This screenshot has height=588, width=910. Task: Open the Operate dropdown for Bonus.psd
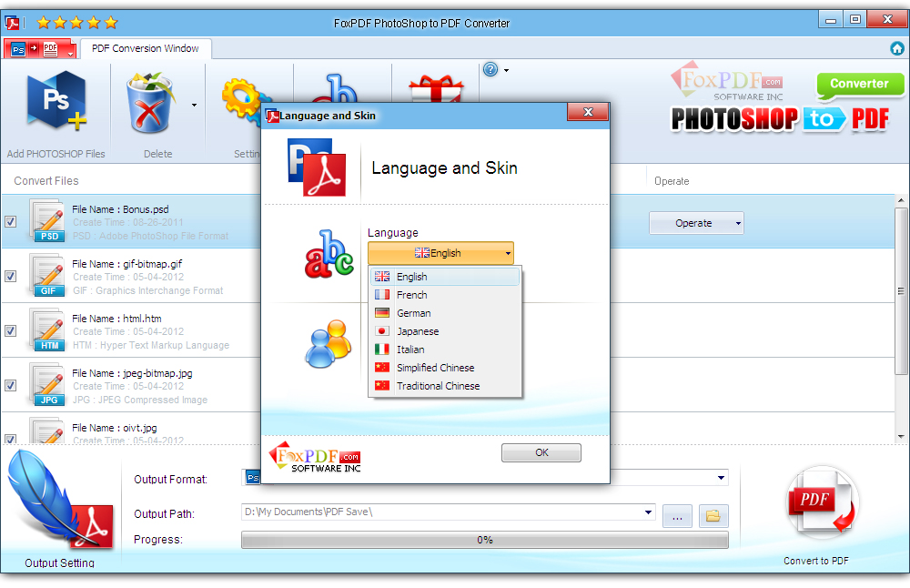(x=696, y=223)
